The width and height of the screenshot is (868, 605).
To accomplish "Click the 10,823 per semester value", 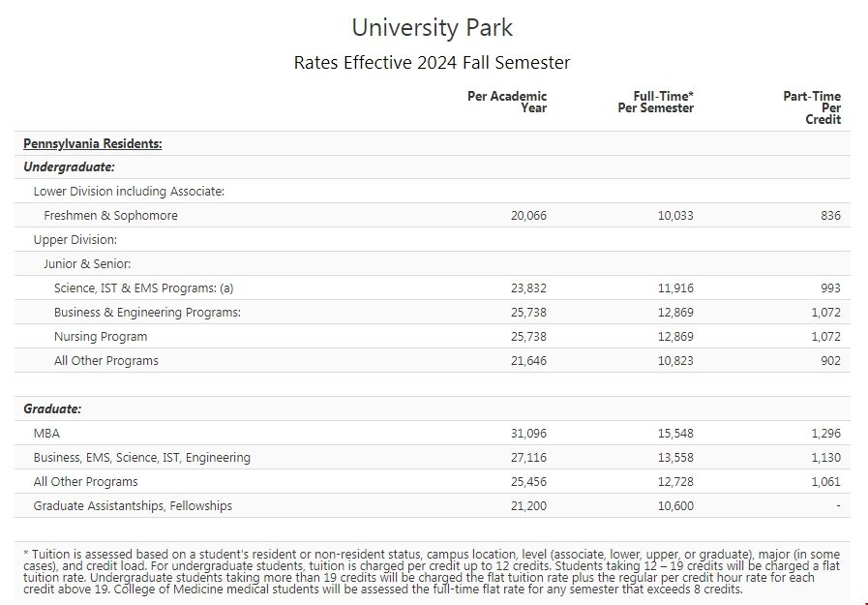I will 675,361.
